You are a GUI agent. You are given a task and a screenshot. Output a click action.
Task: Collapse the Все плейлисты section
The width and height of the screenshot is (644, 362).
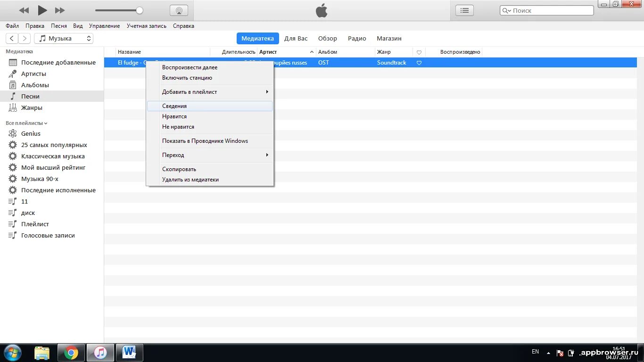(x=26, y=123)
